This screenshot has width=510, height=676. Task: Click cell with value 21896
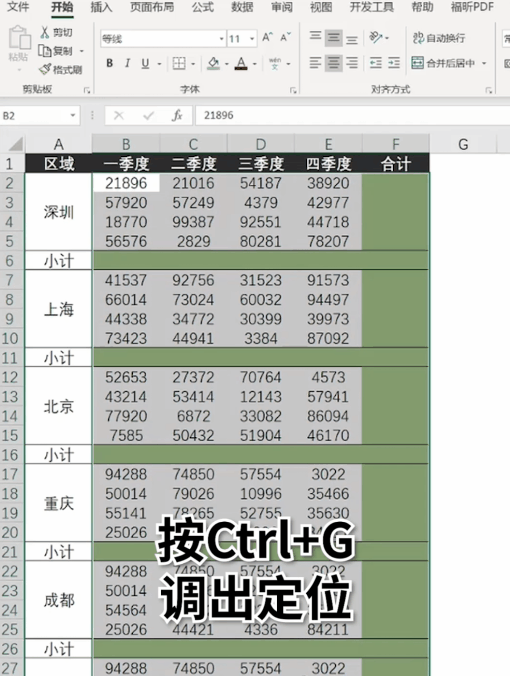tap(126, 183)
